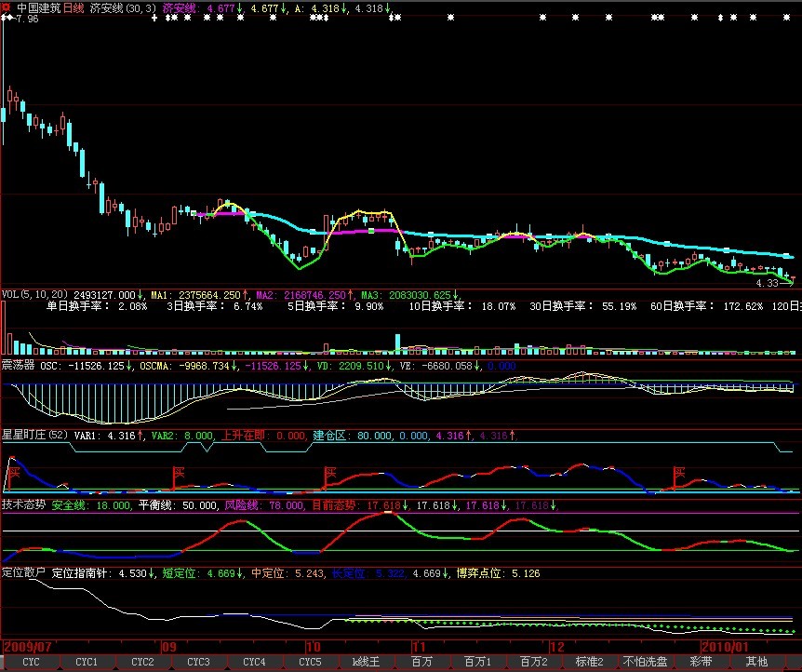
Task: Click the first 买 buy signal flag
Action: tap(13, 474)
